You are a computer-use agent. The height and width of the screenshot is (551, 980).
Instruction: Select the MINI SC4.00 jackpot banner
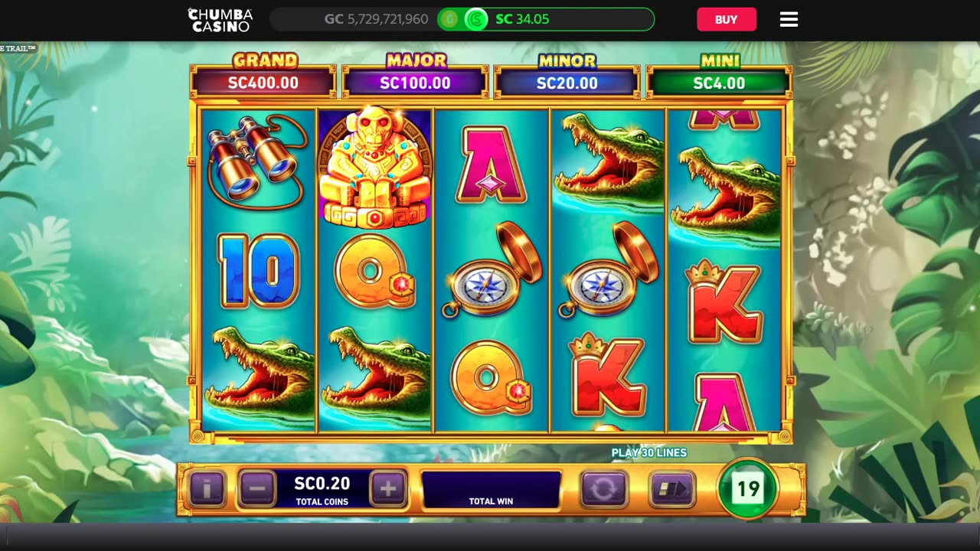pyautogui.click(x=719, y=76)
